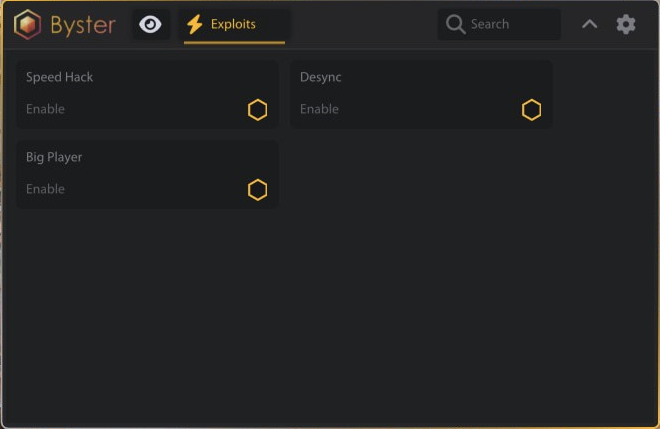Click the lightning bolt Exploits icon
This screenshot has height=429, width=660.
pyautogui.click(x=195, y=24)
